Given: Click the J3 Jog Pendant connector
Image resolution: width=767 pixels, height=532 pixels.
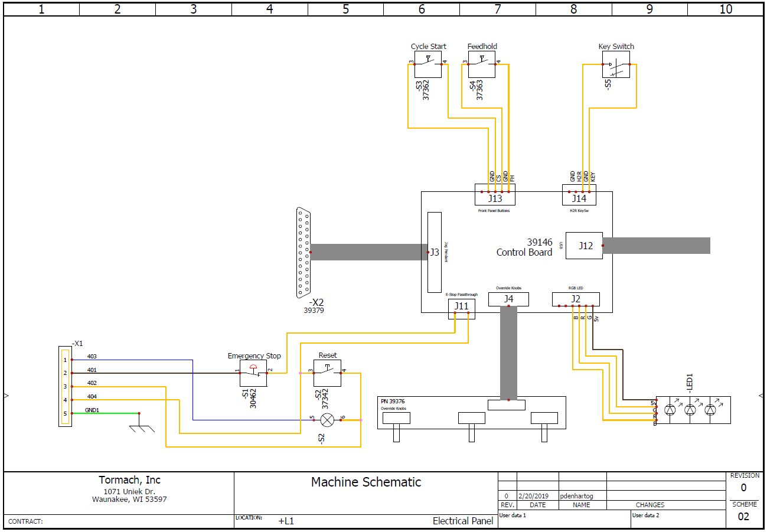Looking at the screenshot, I should tap(434, 252).
